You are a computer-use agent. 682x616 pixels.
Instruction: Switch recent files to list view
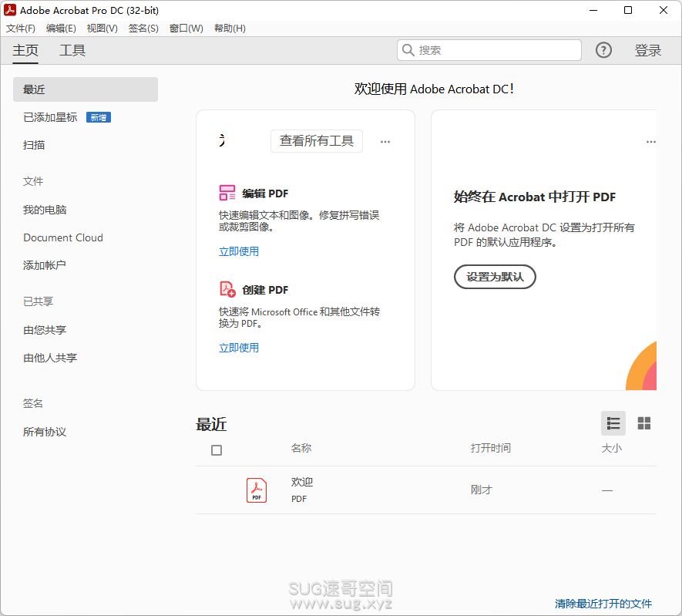(x=613, y=422)
